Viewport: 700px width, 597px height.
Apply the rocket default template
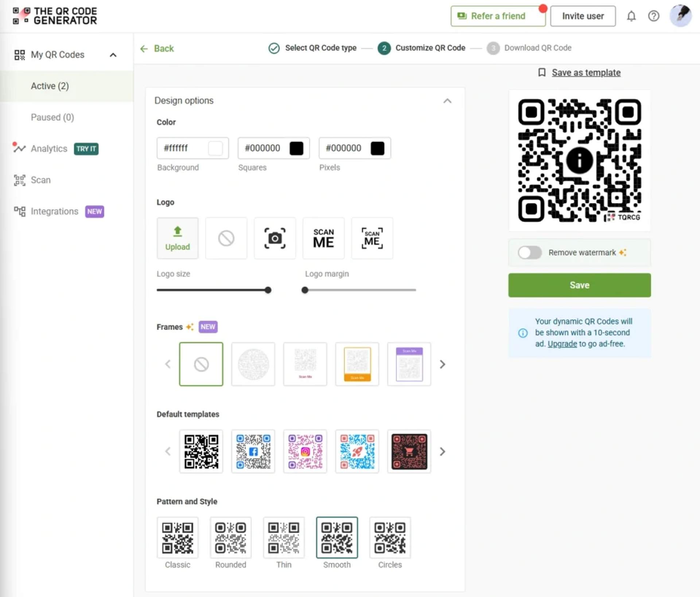point(357,451)
